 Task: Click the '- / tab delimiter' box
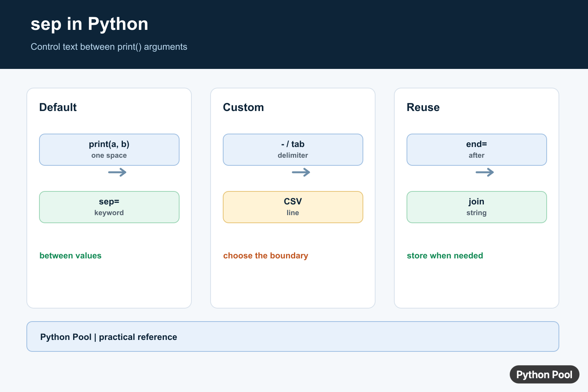click(x=293, y=150)
